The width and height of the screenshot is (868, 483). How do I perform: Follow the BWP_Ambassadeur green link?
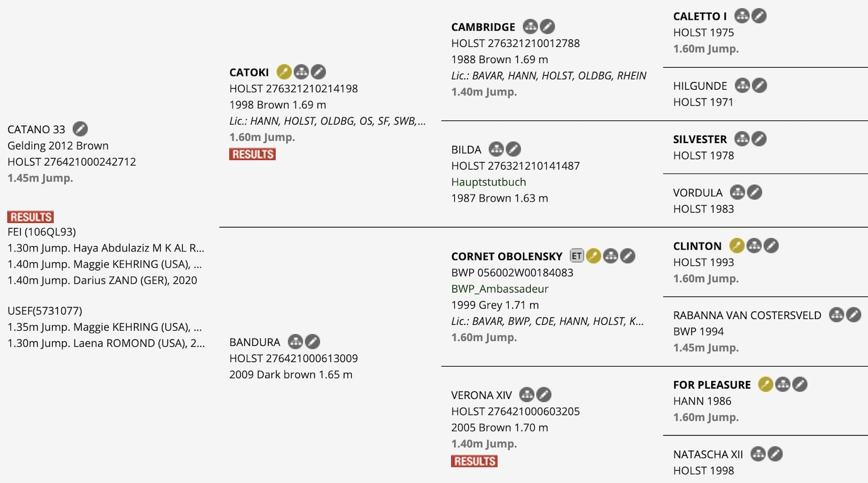click(499, 288)
